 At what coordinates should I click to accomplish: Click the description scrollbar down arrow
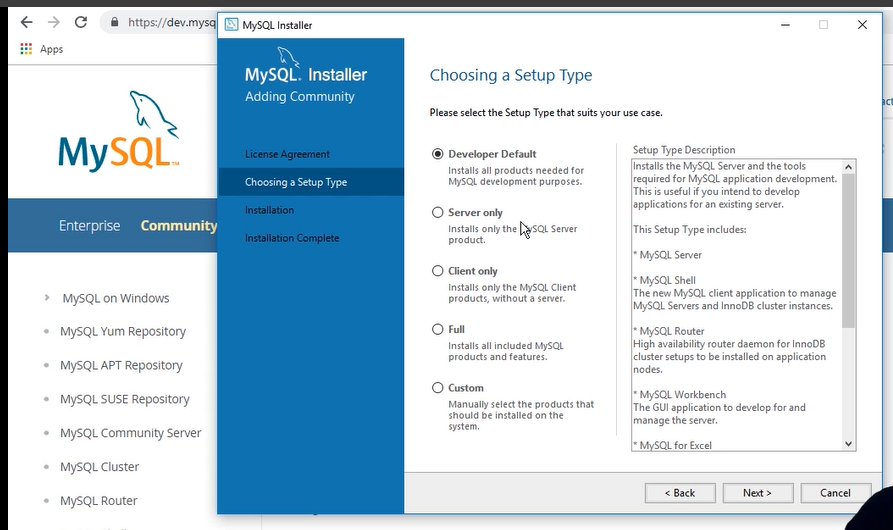(849, 444)
